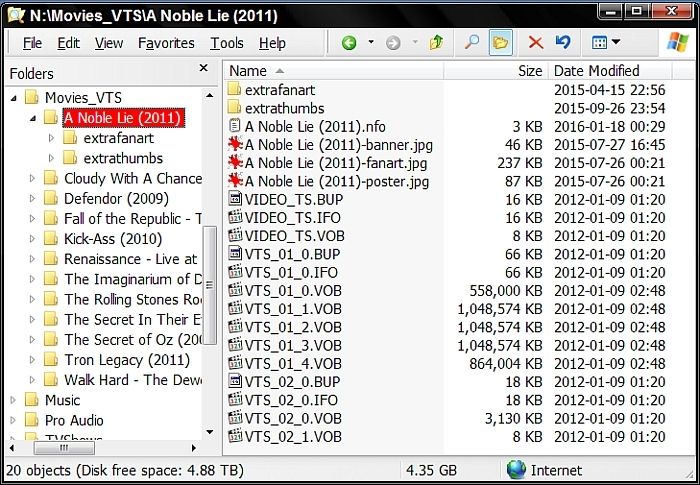
Task: Expand the Defendor (2009) folder node
Action: 32,198
